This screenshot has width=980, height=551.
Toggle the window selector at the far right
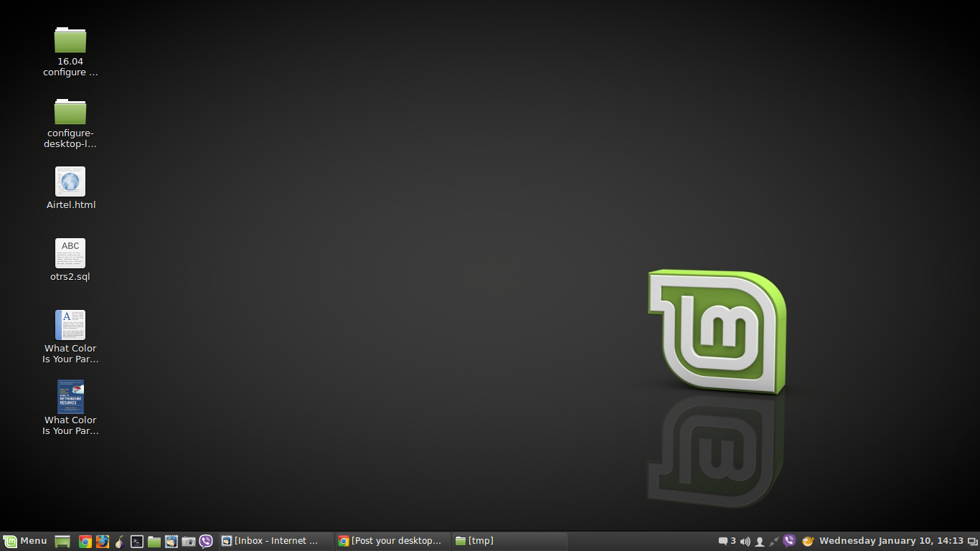tap(973, 540)
